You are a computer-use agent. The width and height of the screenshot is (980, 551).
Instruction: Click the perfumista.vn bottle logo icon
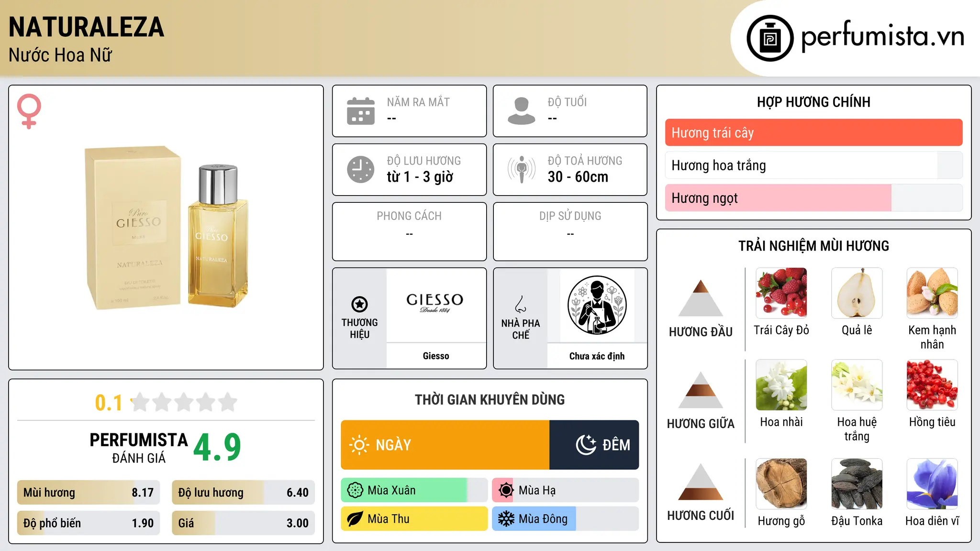770,38
